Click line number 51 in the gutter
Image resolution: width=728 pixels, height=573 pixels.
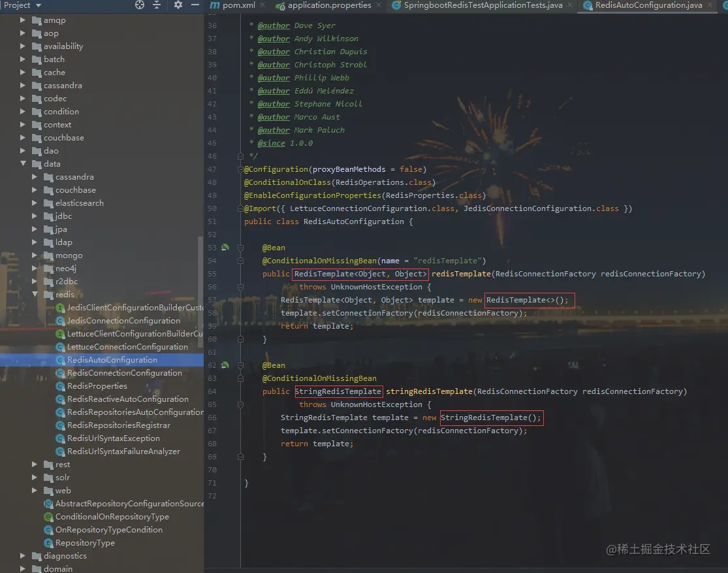coord(212,221)
